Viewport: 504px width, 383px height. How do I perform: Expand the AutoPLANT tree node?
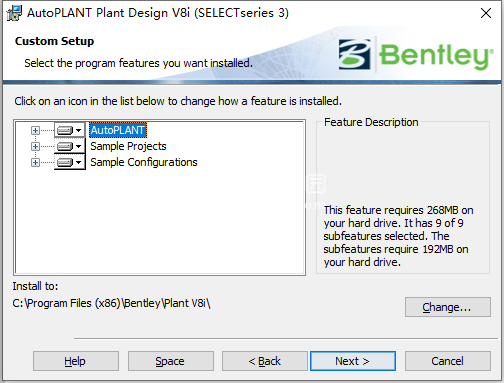click(35, 130)
